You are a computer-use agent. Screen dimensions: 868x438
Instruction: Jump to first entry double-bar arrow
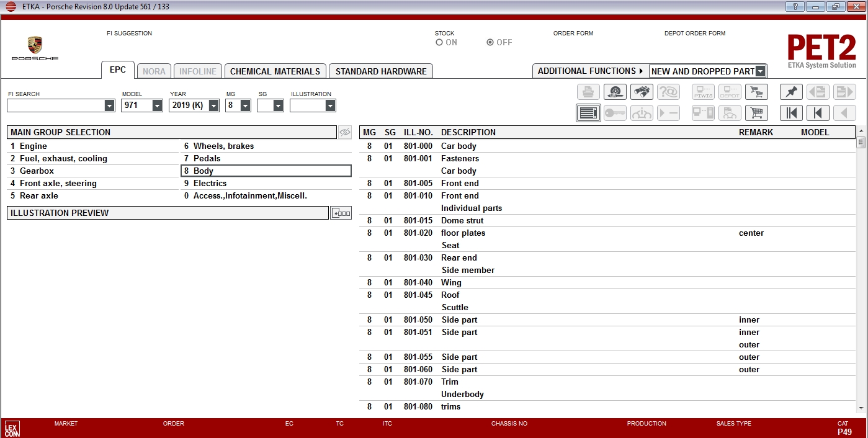click(x=791, y=113)
